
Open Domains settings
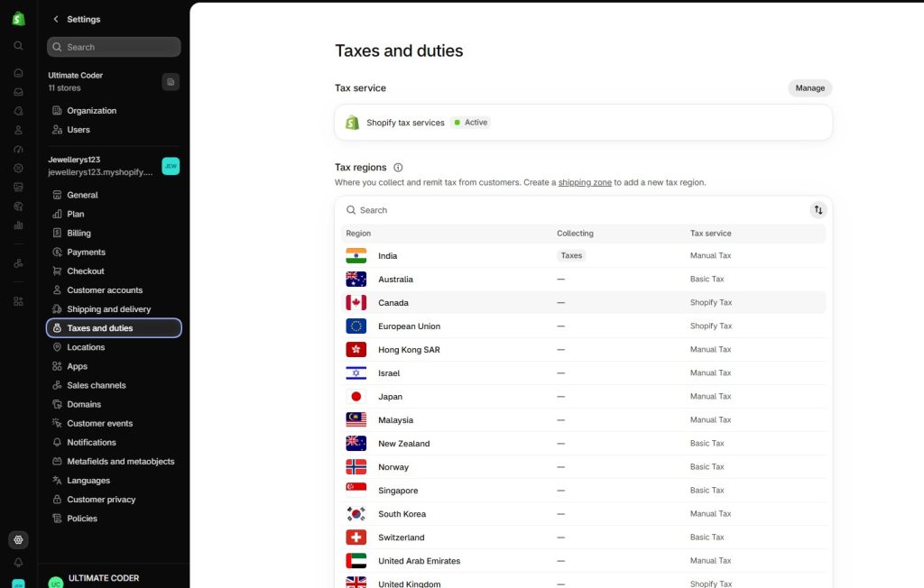click(x=114, y=404)
